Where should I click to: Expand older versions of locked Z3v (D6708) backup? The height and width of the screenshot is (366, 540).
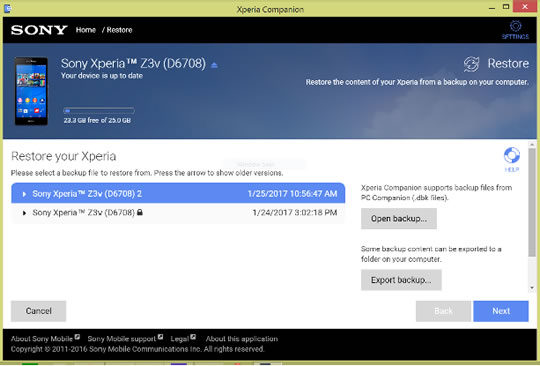click(x=24, y=213)
